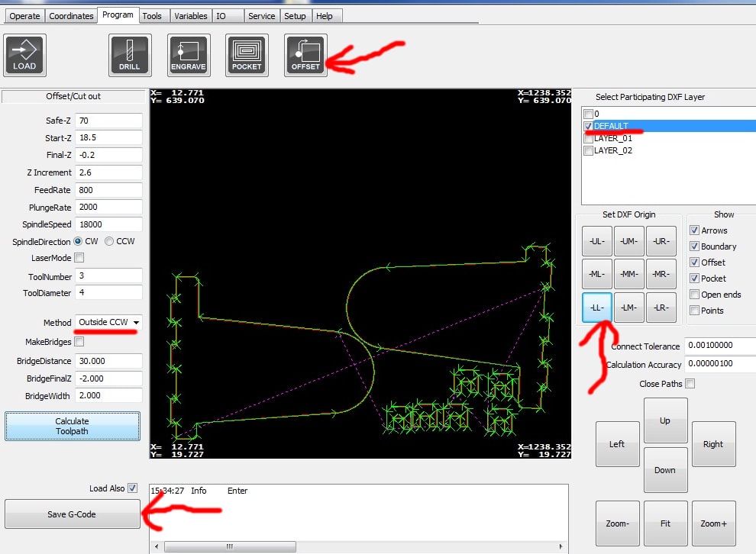Set DXF origin to -MM-
The image size is (756, 554).
pos(628,274)
